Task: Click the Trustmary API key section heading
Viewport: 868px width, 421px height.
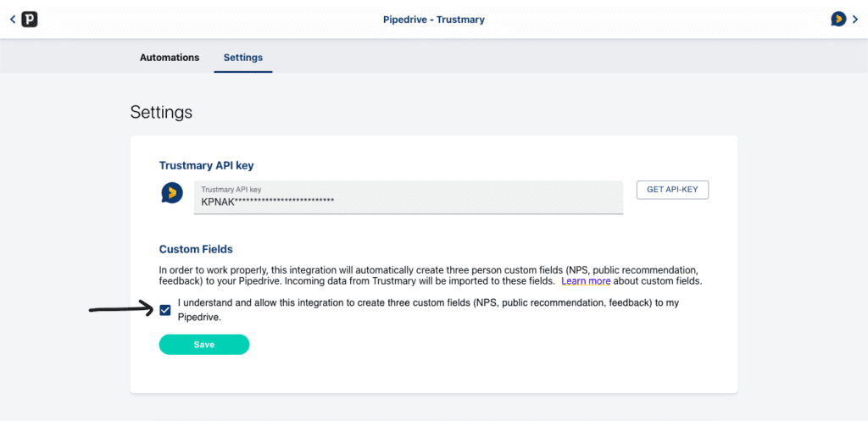Action: coord(207,165)
